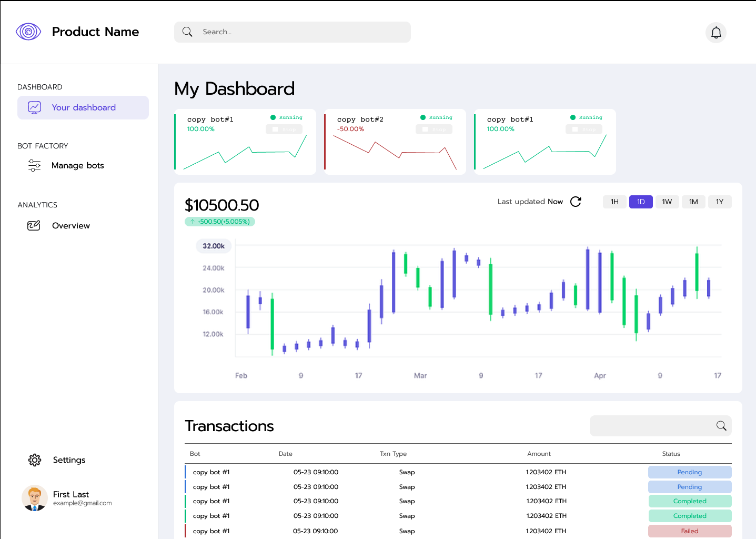Open Settings from the sidebar
Screen dimensions: 756x539
69,460
